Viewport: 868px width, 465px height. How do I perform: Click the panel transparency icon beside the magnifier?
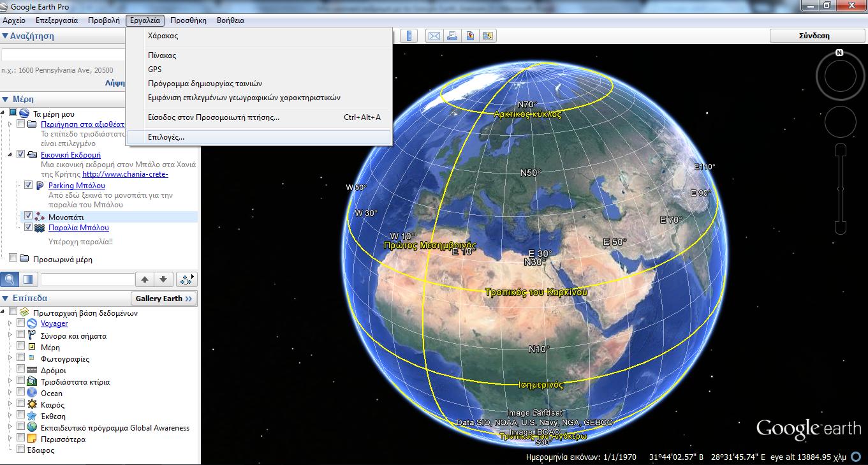pos(27,279)
